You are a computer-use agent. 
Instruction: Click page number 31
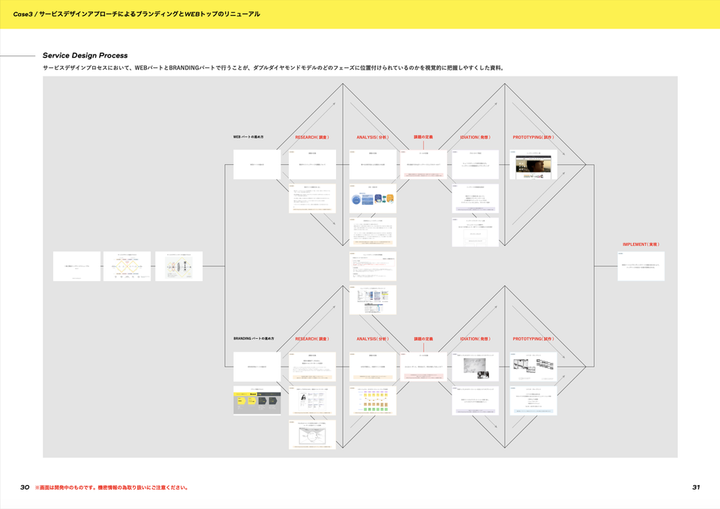[x=696, y=487]
